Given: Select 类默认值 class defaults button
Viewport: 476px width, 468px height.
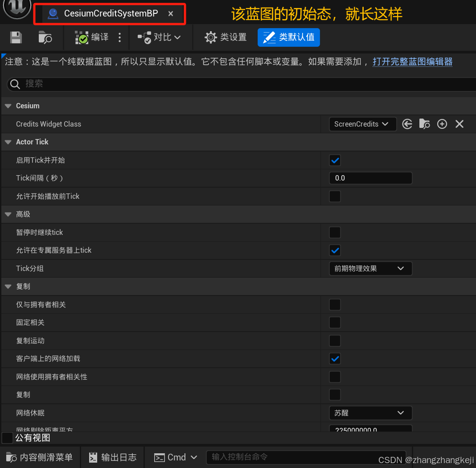Looking at the screenshot, I should coord(289,37).
